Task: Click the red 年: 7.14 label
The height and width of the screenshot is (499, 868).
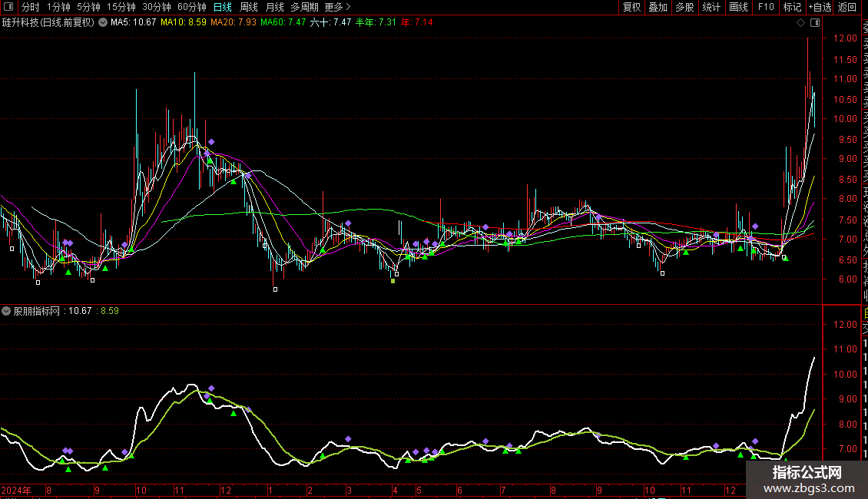Action: click(417, 23)
